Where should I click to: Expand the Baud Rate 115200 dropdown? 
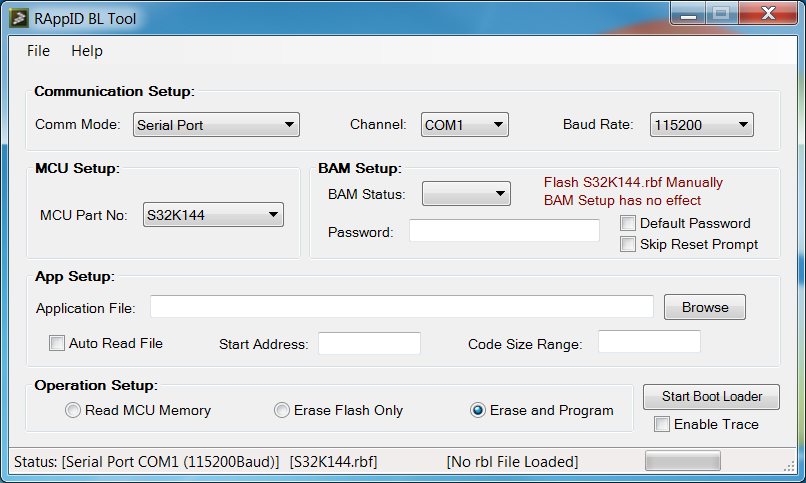click(702, 125)
